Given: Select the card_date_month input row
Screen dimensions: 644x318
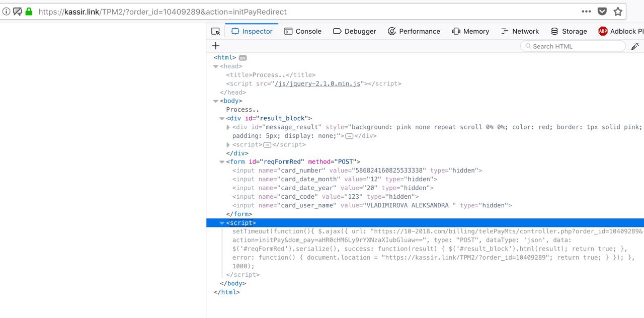Looking at the screenshot, I should click(x=335, y=179).
